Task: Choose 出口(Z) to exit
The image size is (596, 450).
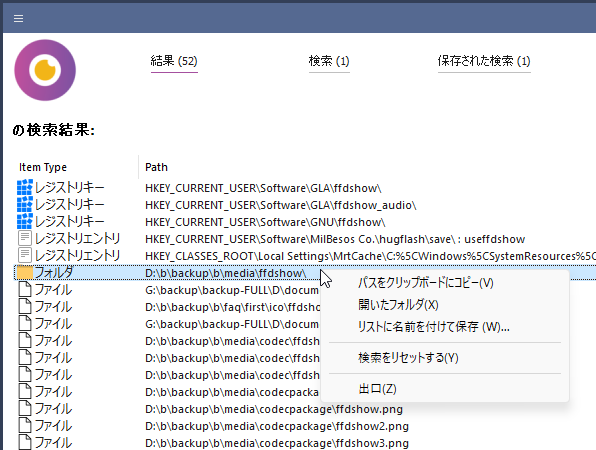Action: (377, 389)
